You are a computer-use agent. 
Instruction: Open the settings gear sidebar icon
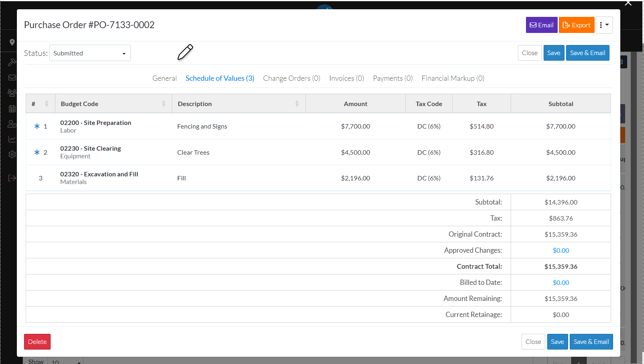pos(12,154)
